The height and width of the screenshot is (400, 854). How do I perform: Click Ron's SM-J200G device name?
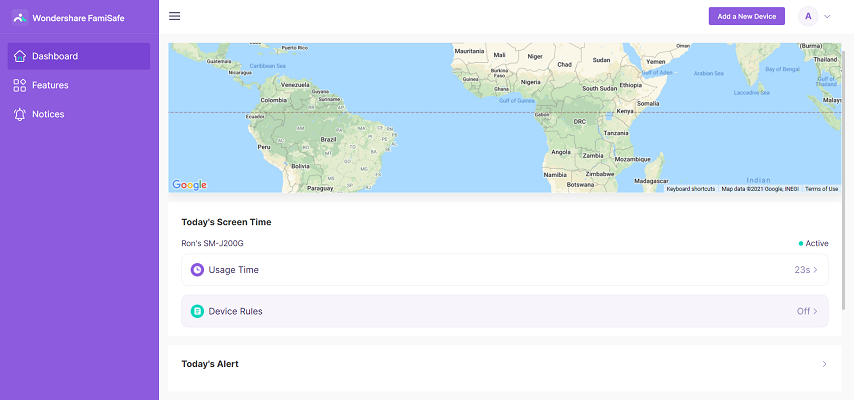(x=212, y=243)
